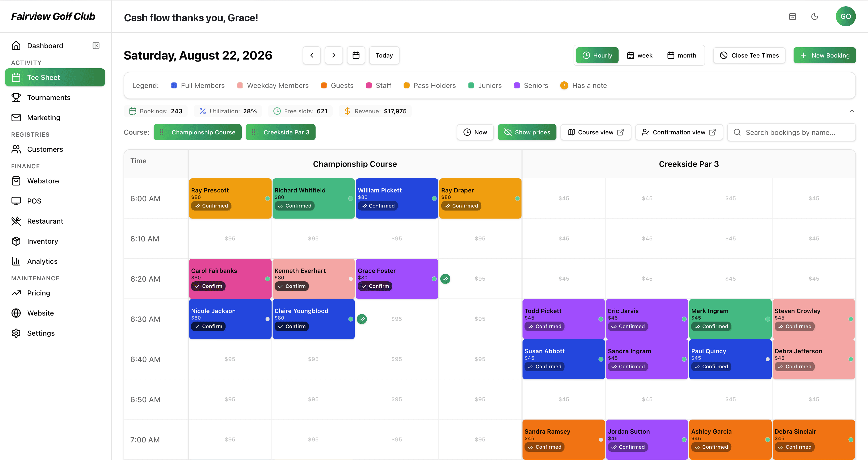Click the Revenue dollar icon

(x=348, y=111)
